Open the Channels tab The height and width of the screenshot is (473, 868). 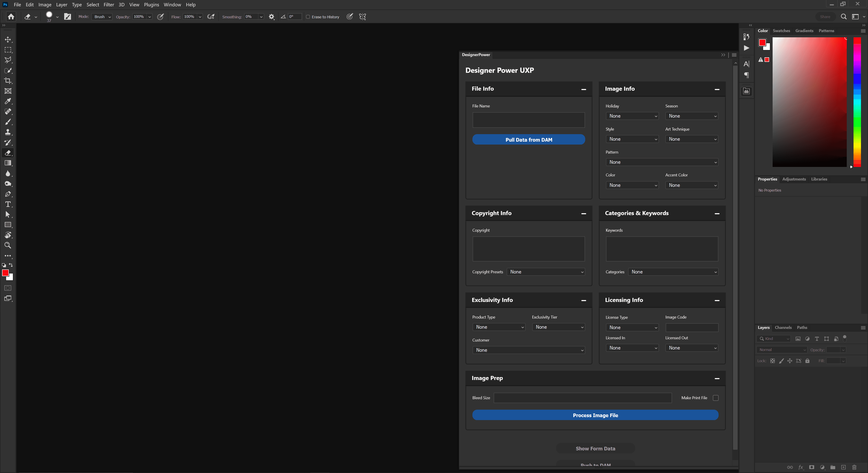point(783,327)
